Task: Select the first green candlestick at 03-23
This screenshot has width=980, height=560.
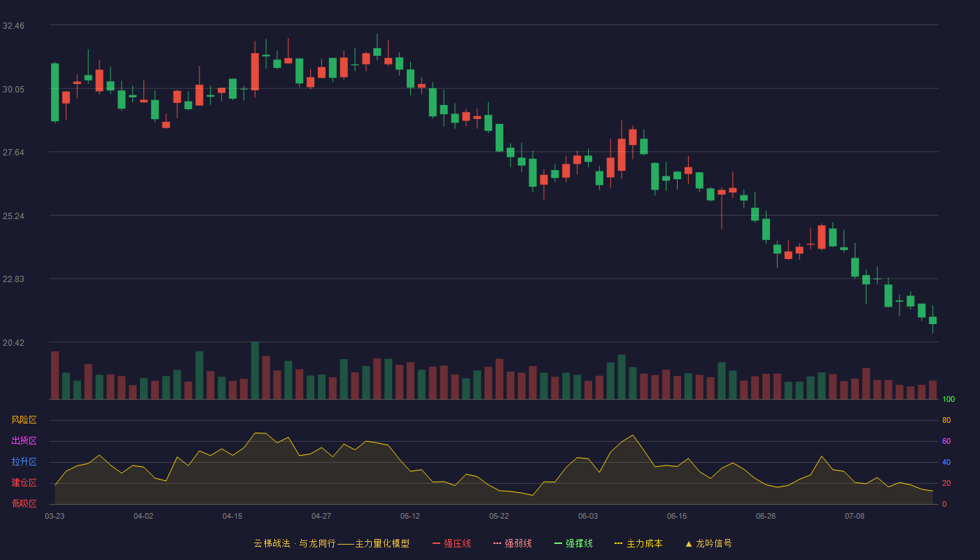Action: (x=55, y=92)
